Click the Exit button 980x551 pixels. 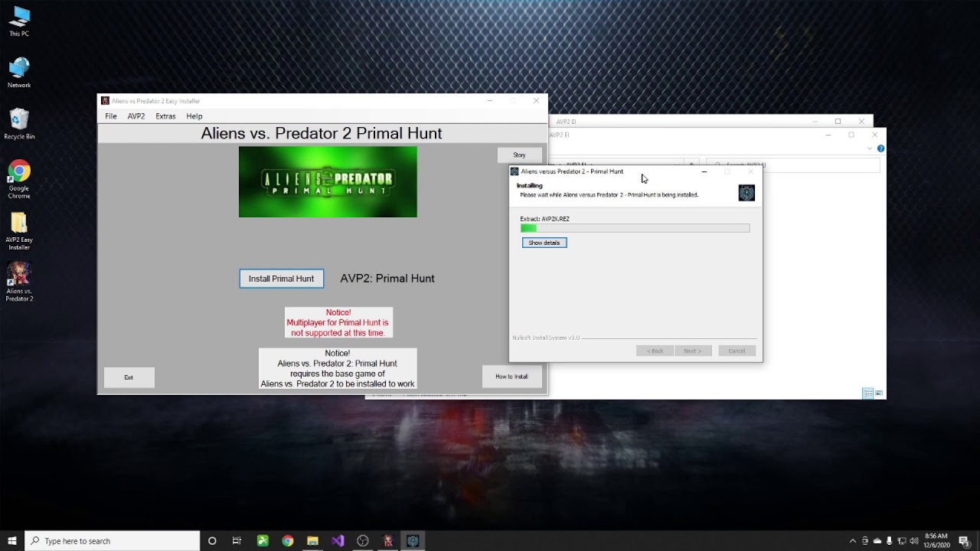pos(129,377)
